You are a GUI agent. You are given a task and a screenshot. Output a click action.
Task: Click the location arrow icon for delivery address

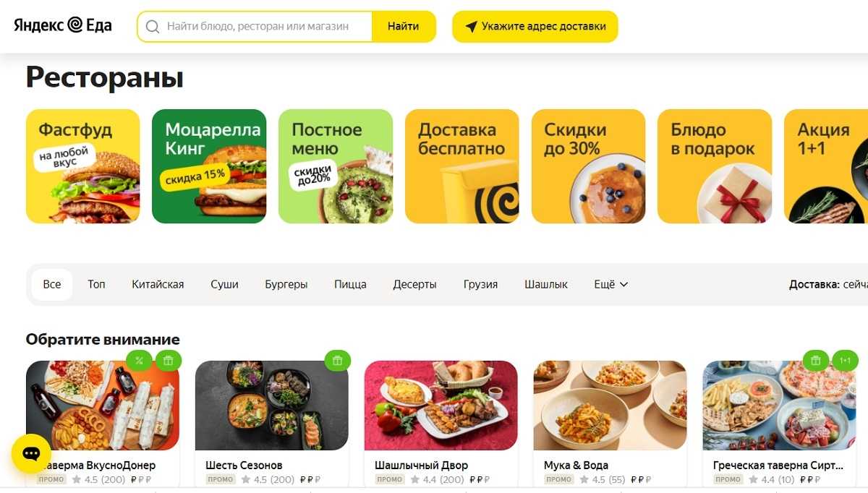(x=471, y=27)
